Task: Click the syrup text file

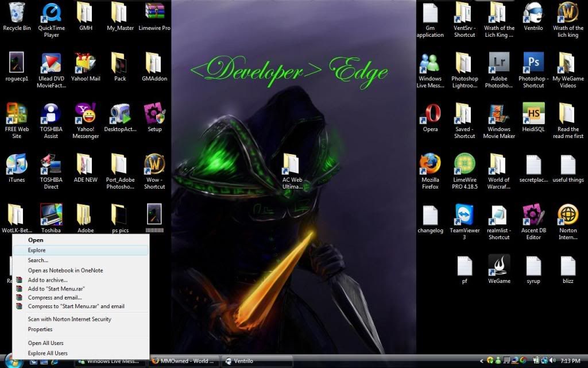Action: pos(533,266)
